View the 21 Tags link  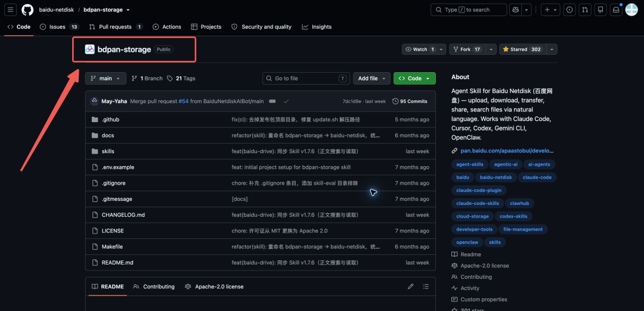point(181,79)
